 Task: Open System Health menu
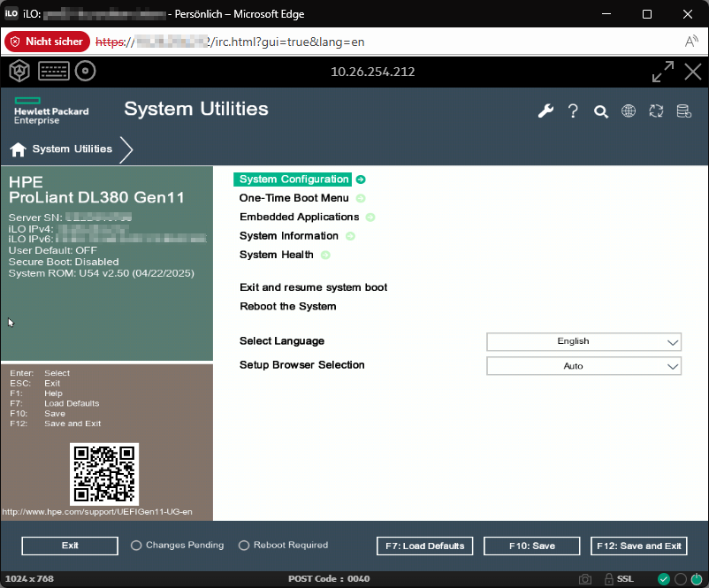[x=277, y=256]
